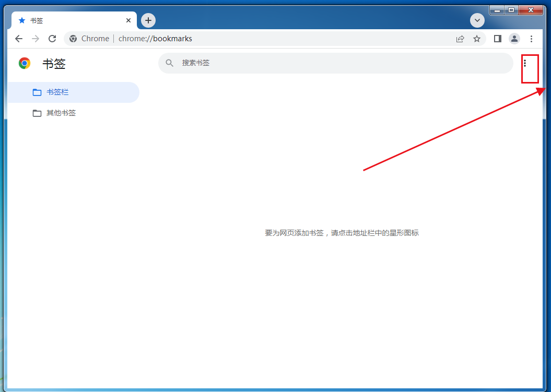551x392 pixels.
Task: Close the Chrome window
Action: [531, 10]
